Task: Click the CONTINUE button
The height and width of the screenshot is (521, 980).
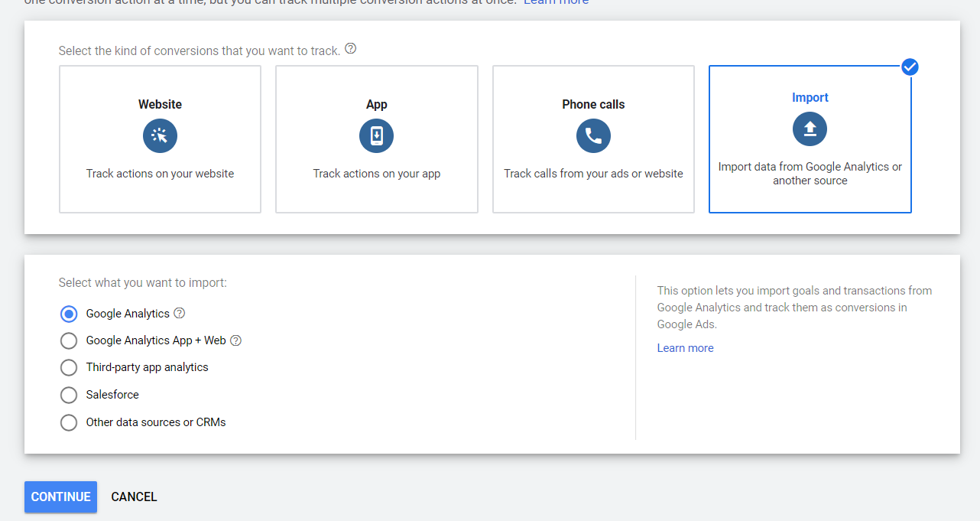Action: tap(60, 497)
